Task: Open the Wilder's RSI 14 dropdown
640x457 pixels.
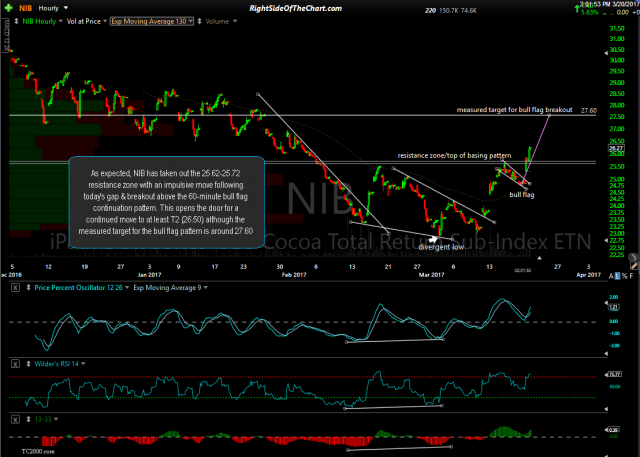Action: (x=83, y=364)
